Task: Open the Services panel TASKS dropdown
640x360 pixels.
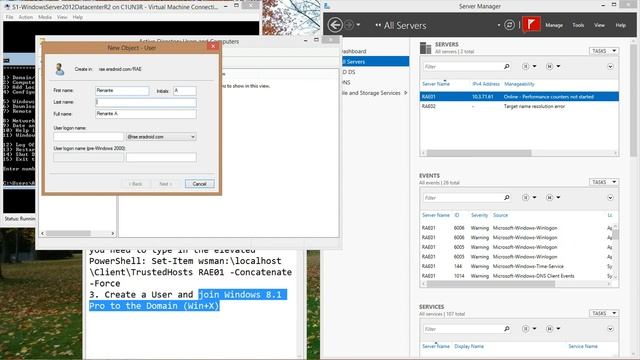Action: (x=603, y=313)
